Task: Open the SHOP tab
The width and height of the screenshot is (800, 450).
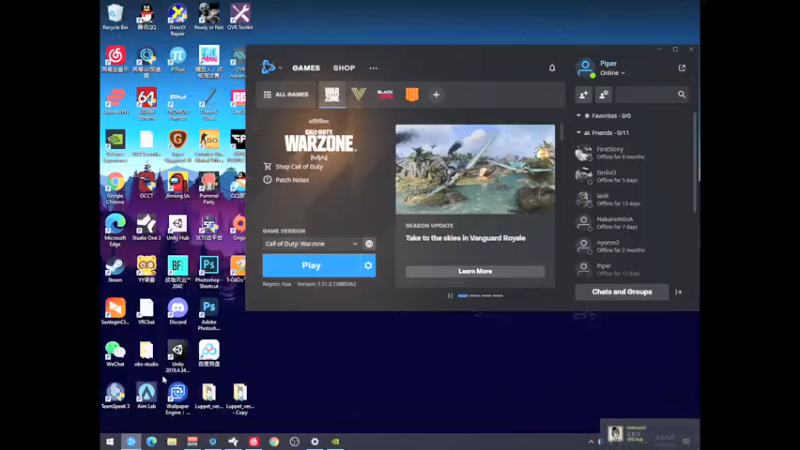Action: 344,68
